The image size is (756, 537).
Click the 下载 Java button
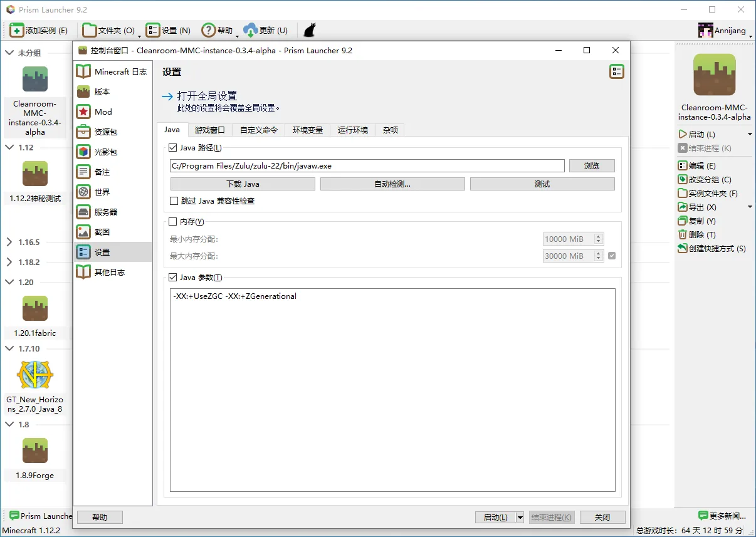click(x=243, y=184)
